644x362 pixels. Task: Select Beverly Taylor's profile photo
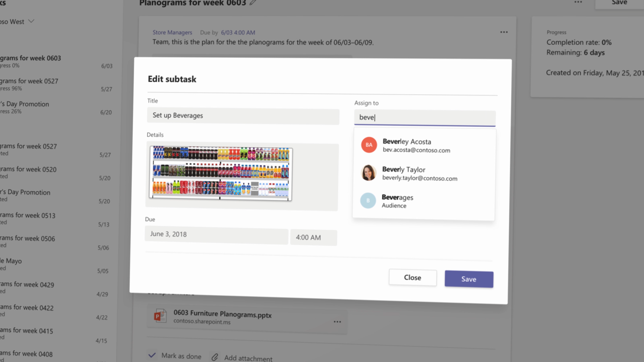point(368,173)
